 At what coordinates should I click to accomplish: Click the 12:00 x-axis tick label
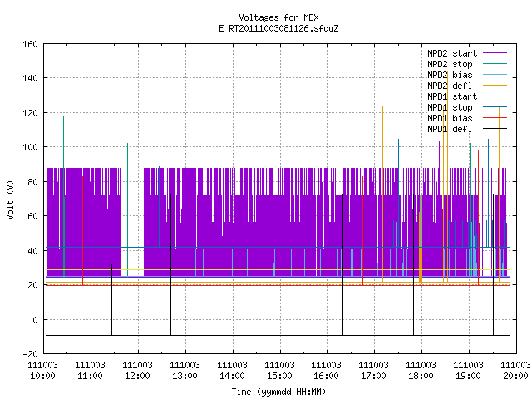(137, 371)
